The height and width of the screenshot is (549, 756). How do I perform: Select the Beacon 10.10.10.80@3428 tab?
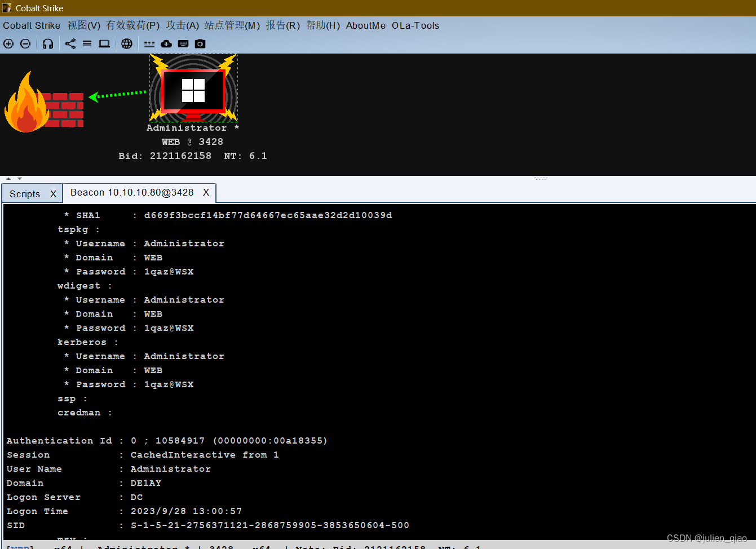click(132, 192)
